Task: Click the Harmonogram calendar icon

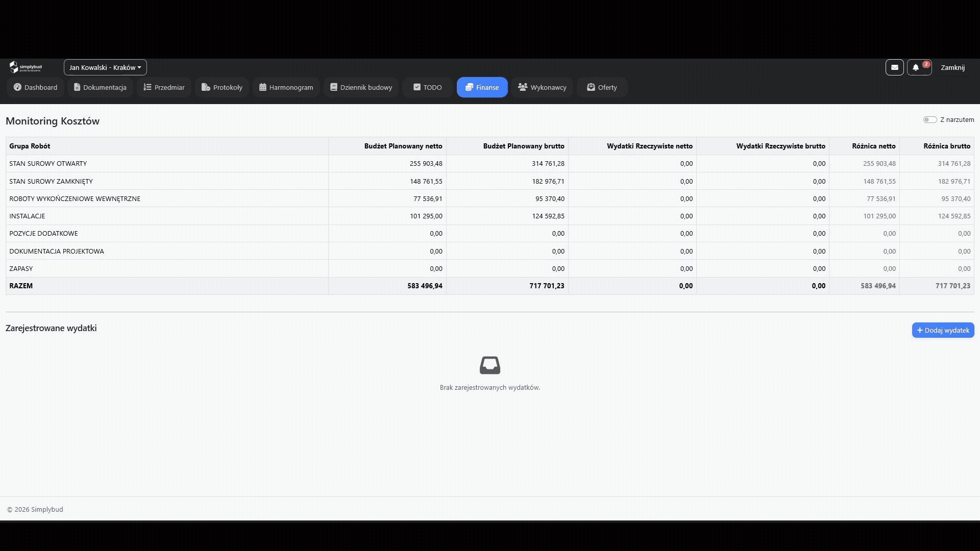Action: [x=263, y=87]
